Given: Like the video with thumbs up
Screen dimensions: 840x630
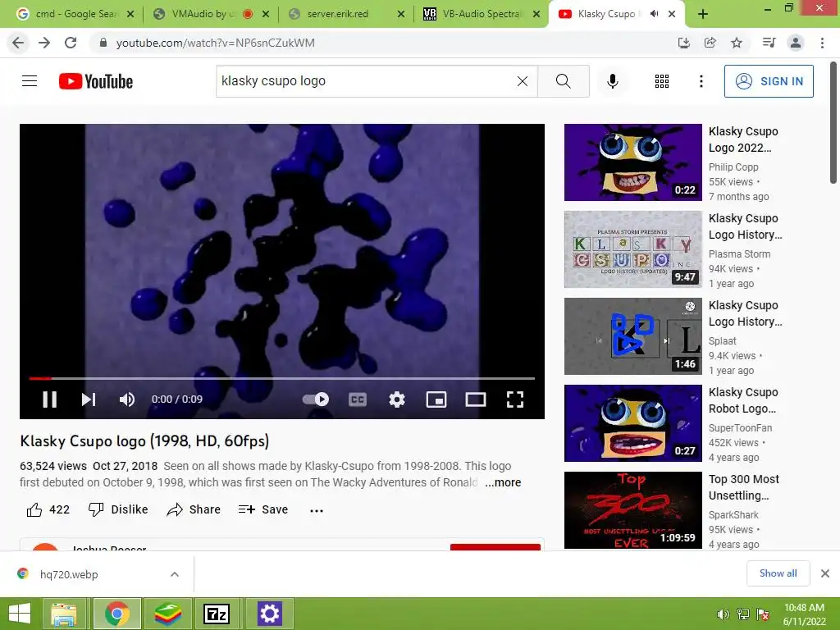Looking at the screenshot, I should 48,509.
